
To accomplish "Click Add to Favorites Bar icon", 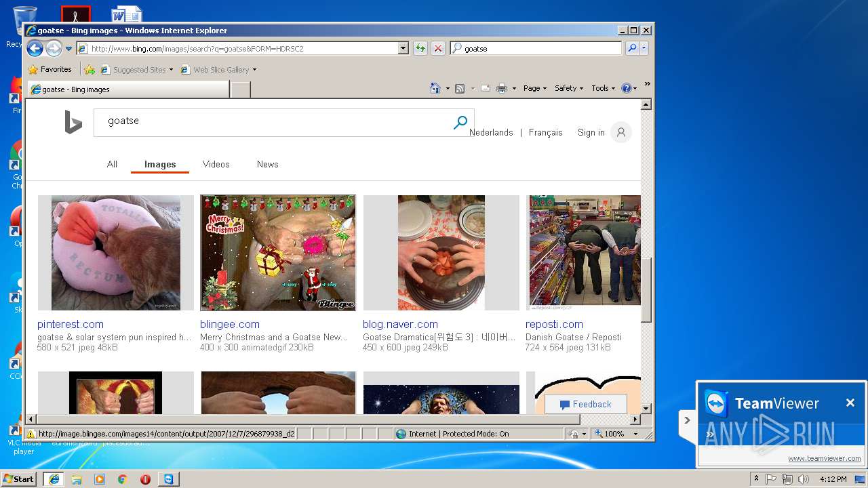I will tap(90, 69).
